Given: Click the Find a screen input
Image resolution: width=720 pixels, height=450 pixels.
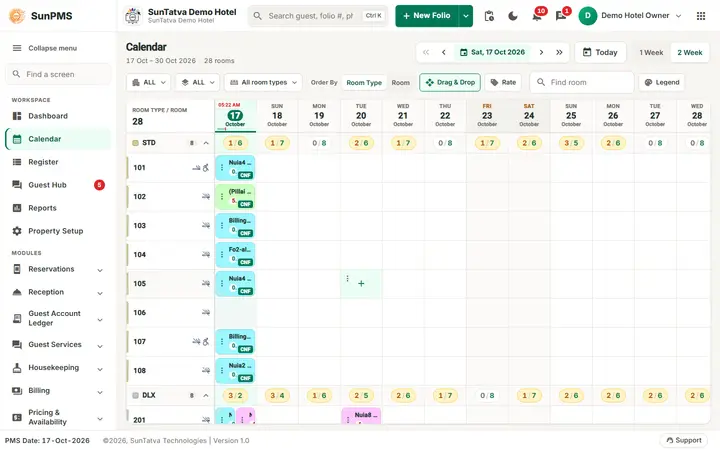Looking at the screenshot, I should [x=58, y=74].
